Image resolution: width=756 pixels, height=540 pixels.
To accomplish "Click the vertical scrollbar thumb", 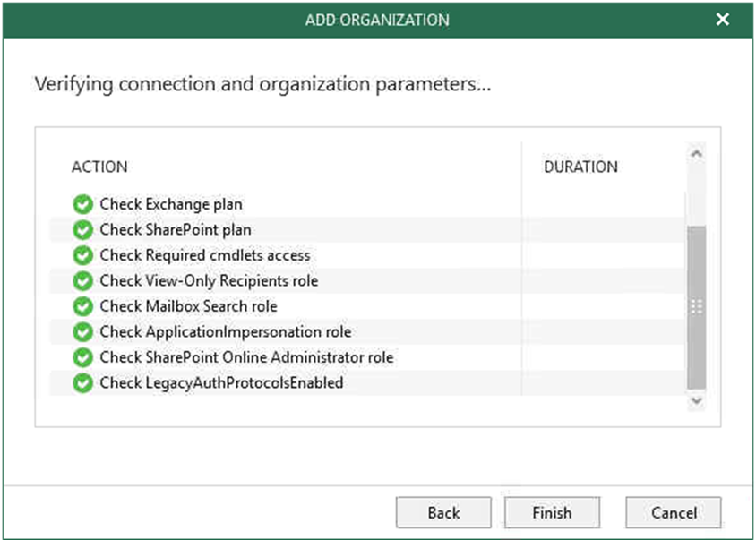I will tap(696, 307).
